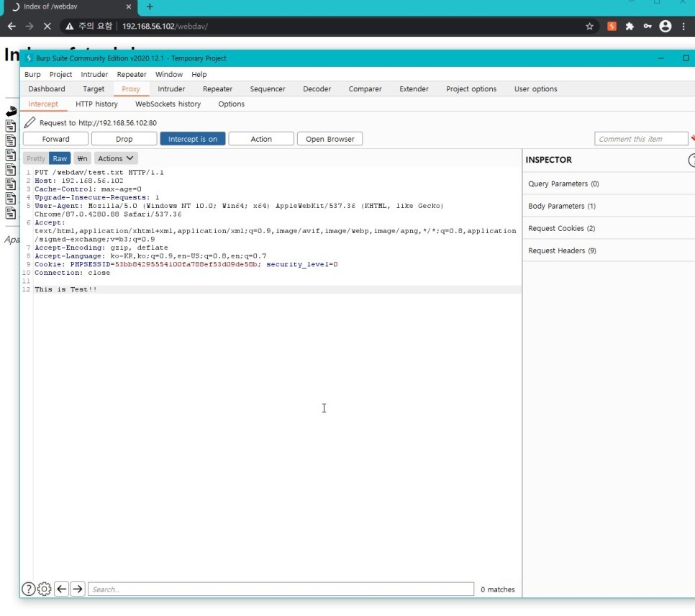This screenshot has width=695, height=616.
Task: Switch to the Sequencer tab
Action: coord(267,89)
